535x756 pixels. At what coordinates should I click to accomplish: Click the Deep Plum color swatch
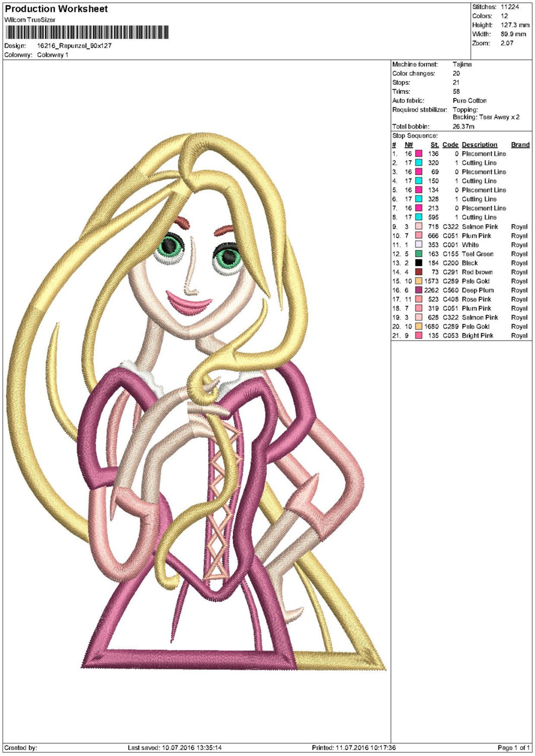418,290
